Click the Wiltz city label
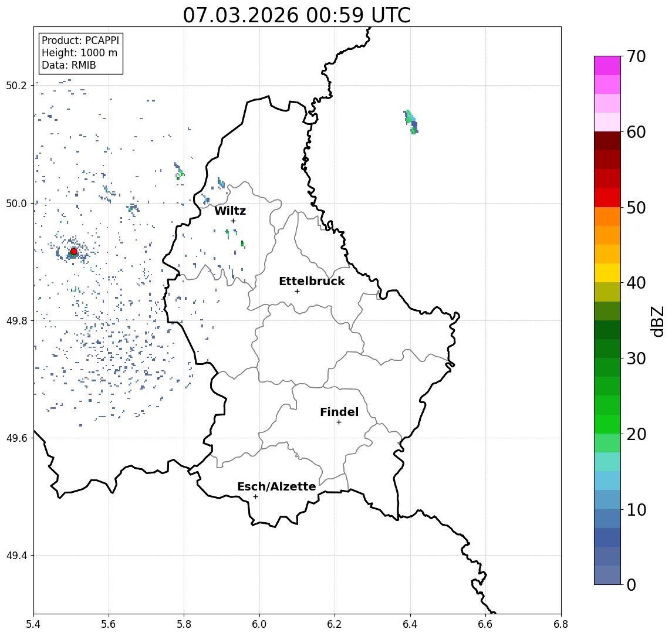The width and height of the screenshot is (672, 636). coord(230,211)
